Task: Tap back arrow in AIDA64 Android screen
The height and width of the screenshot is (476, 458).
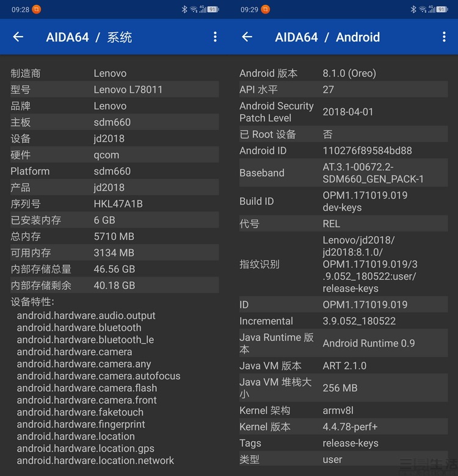Action: (x=247, y=37)
